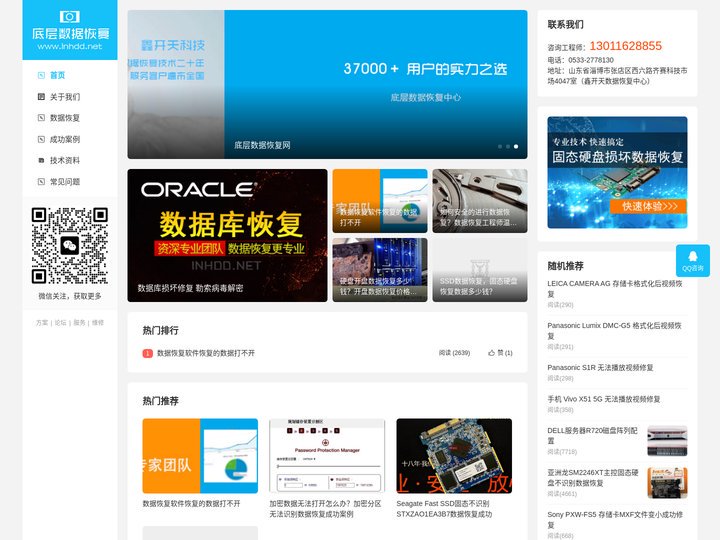Viewport: 720px width, 540px height.
Task: Open 手机 Vivo X51 5G 视频修复 article
Action: 604,399
